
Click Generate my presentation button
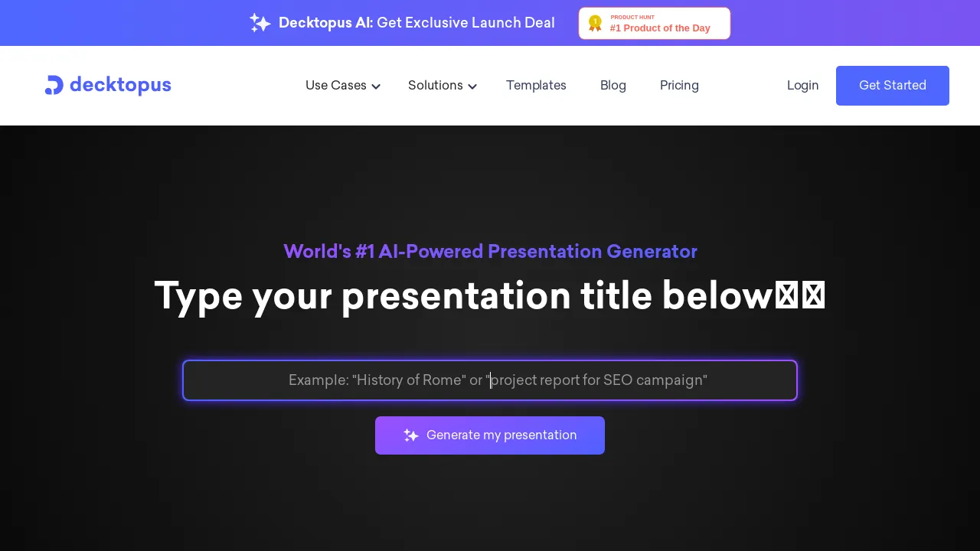click(x=490, y=435)
